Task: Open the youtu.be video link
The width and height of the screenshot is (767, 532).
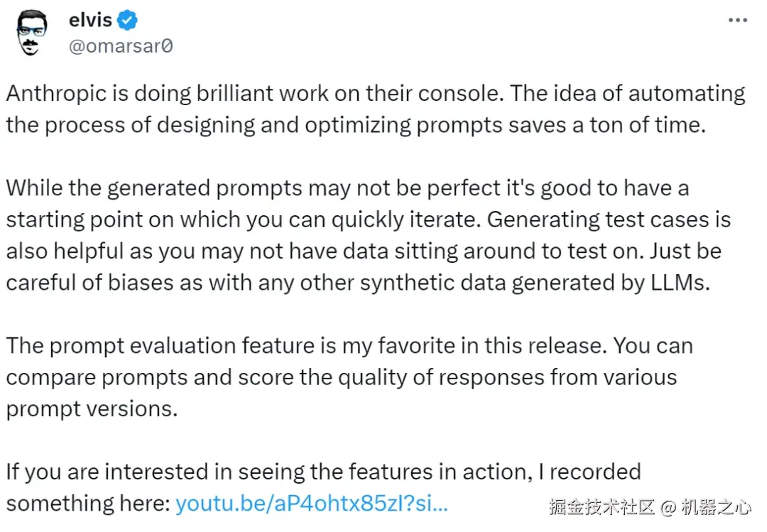Action: coord(311,504)
